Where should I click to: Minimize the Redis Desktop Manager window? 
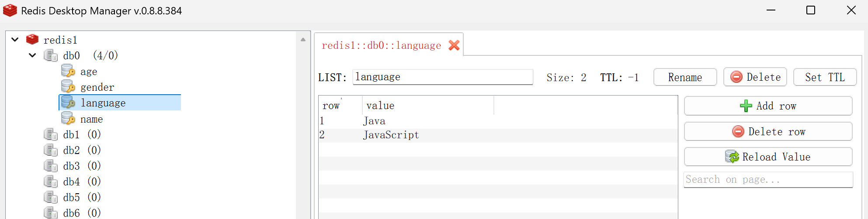pyautogui.click(x=771, y=10)
